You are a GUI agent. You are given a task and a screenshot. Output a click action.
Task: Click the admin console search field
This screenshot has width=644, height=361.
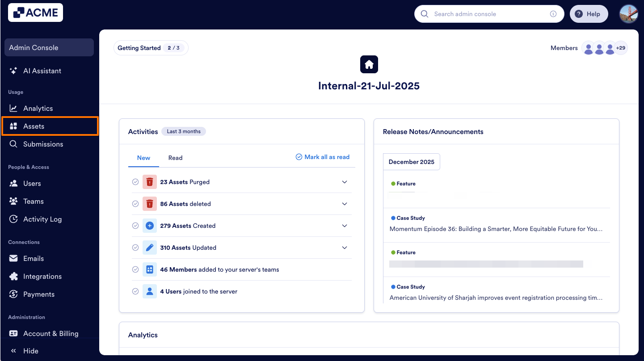489,14
